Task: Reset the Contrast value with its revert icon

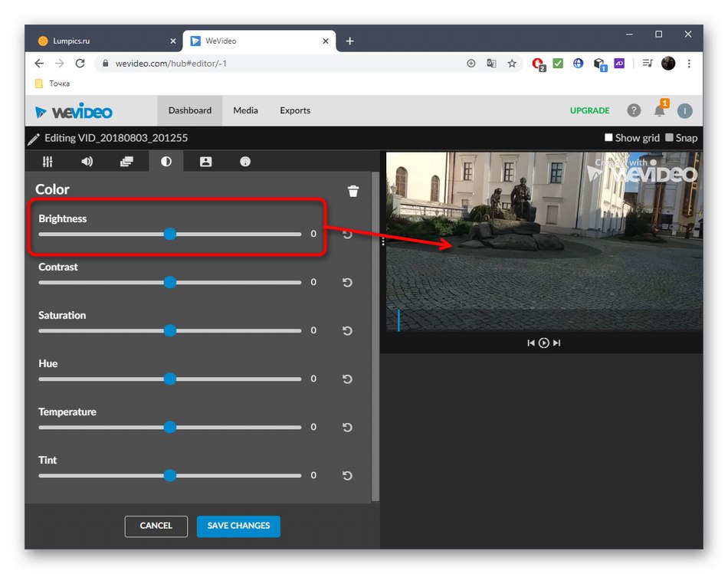Action: coord(346,282)
